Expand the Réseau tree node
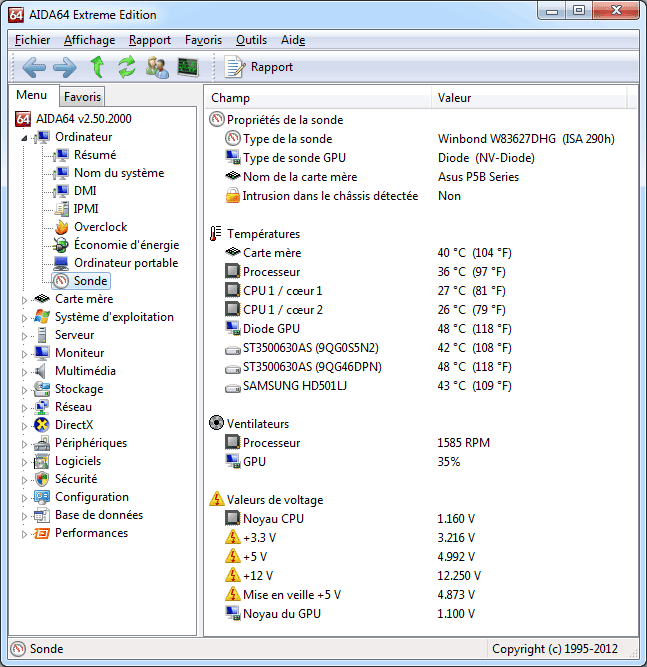The image size is (647, 667). coord(24,408)
